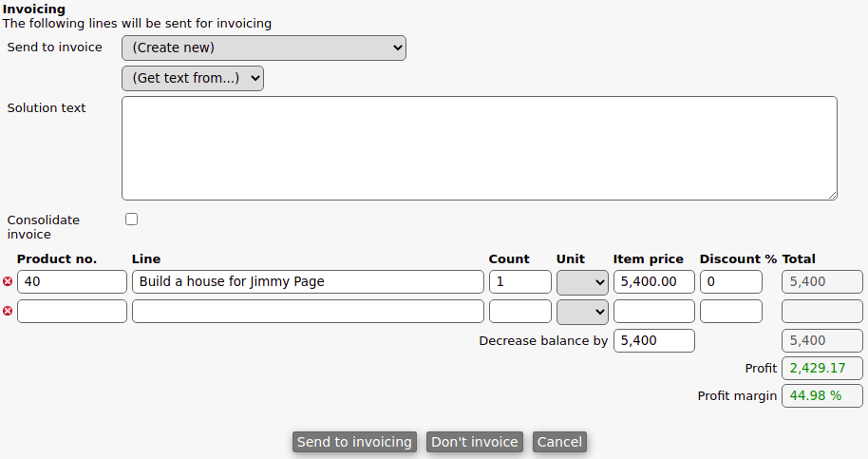
Task: Select the Count field with value 1
Action: coord(519,281)
